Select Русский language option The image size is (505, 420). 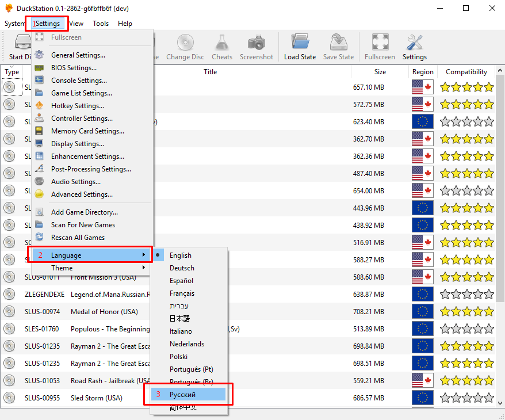(189, 394)
